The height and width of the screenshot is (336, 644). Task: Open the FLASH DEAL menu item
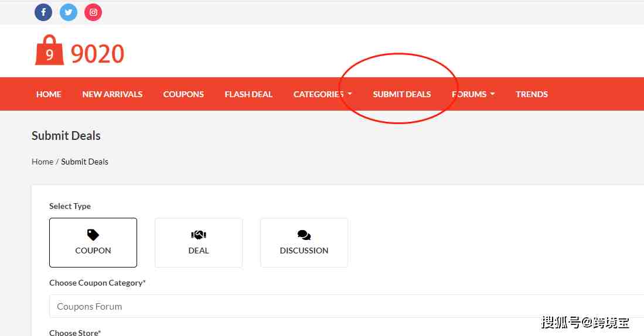pos(248,94)
